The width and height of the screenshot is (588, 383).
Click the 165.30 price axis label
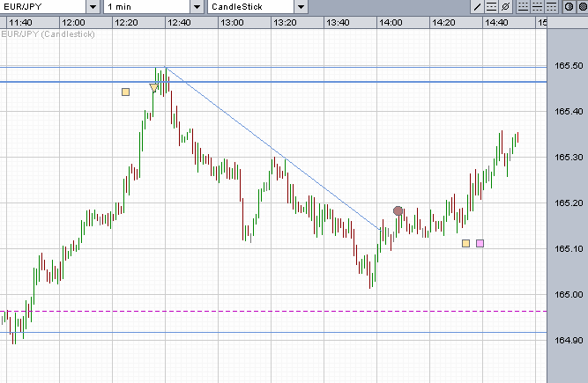tap(569, 158)
